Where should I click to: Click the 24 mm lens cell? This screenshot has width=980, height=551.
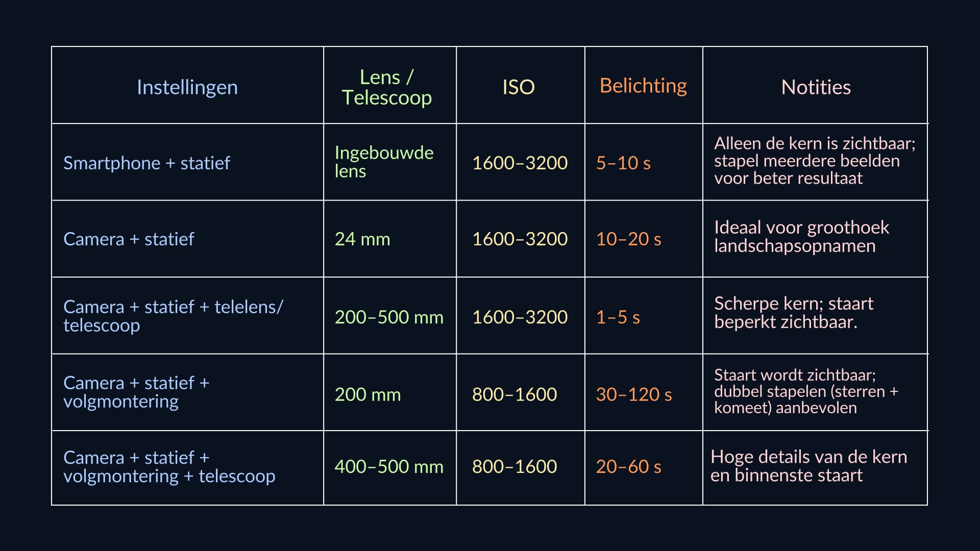coord(362,239)
